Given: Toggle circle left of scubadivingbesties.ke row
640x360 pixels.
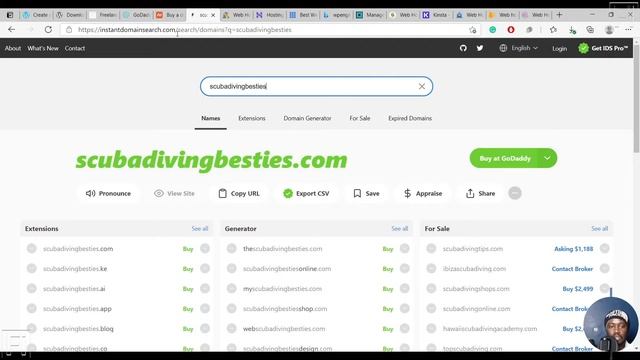Looking at the screenshot, I should coord(31,269).
